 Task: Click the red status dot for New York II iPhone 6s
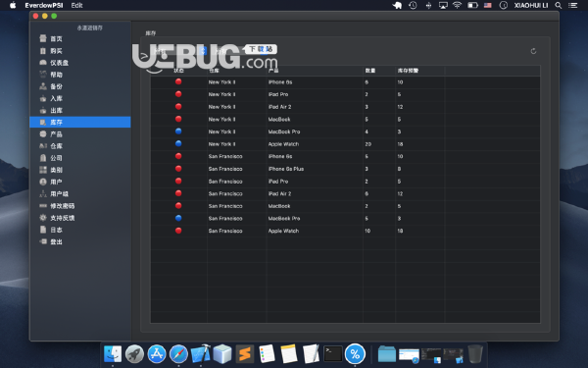(178, 81)
